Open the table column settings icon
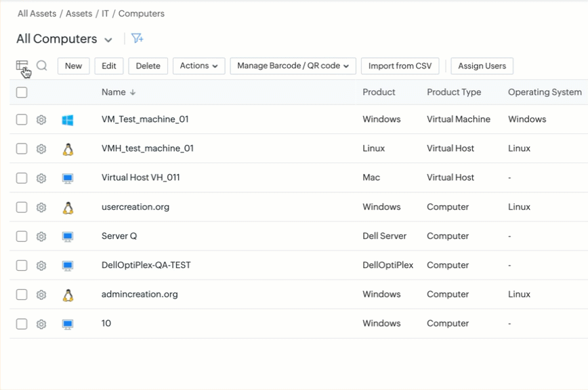 tap(22, 66)
